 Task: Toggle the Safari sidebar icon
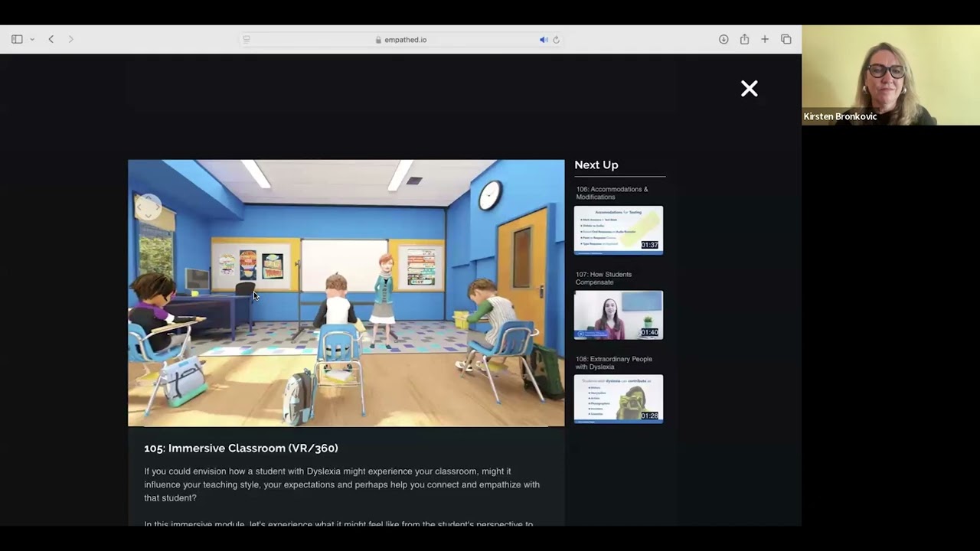[17, 39]
